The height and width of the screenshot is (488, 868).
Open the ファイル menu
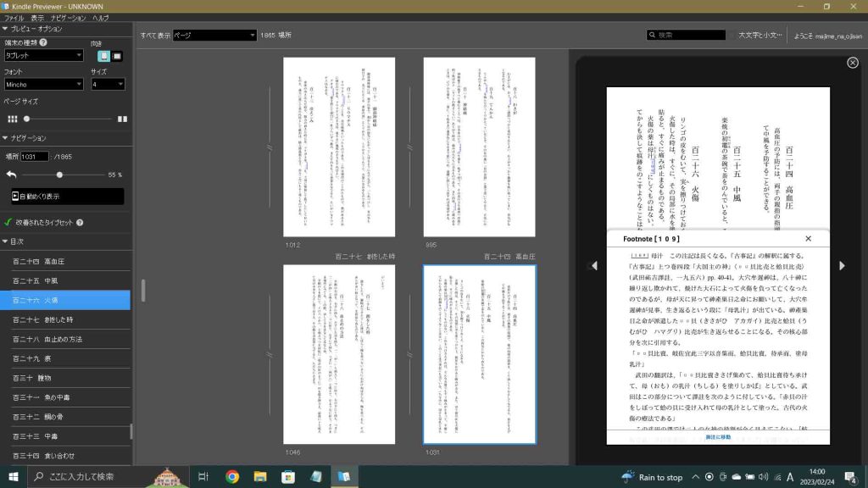coord(14,18)
